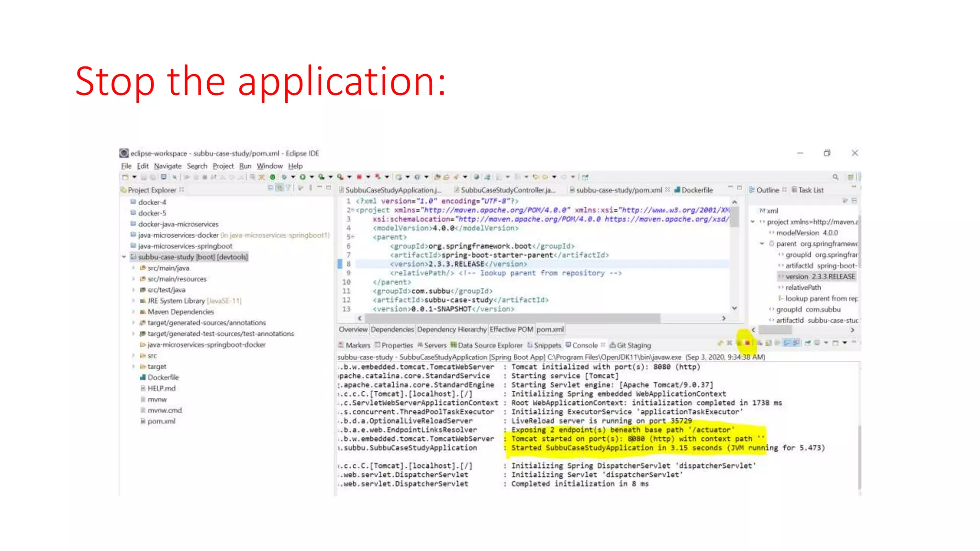Image resolution: width=980 pixels, height=551 pixels.
Task: Click the Scroll Lock icon in console toolbar
Action: click(x=768, y=343)
